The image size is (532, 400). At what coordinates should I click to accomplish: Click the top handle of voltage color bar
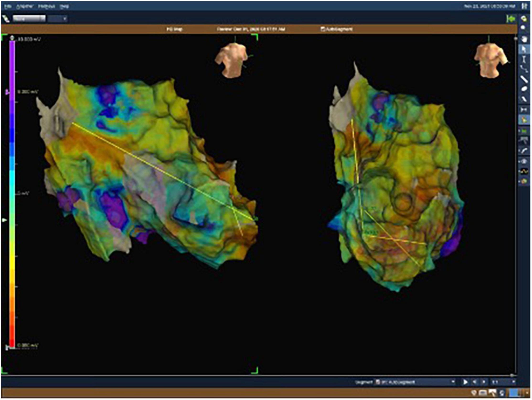[12, 38]
